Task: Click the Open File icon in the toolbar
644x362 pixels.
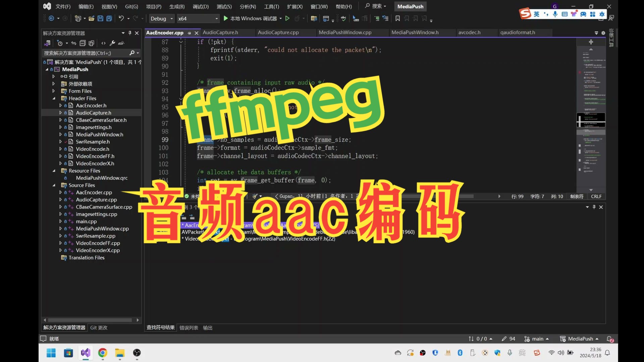Action: click(91, 18)
